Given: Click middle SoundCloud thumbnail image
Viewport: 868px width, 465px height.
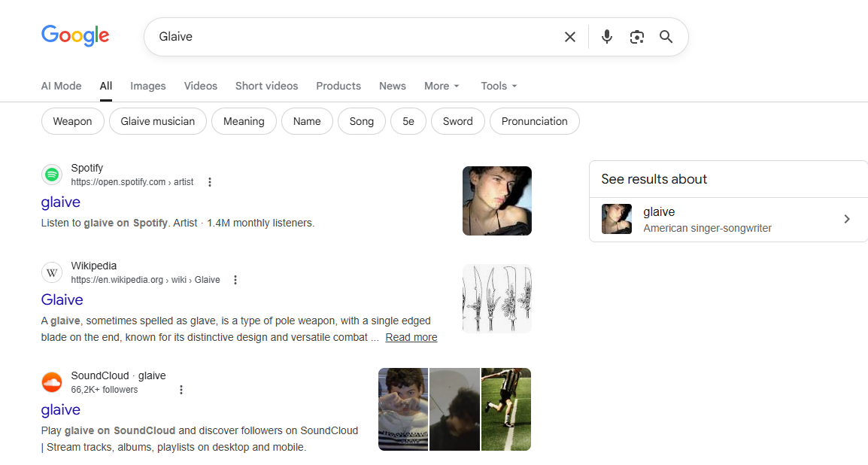Looking at the screenshot, I should tap(454, 409).
